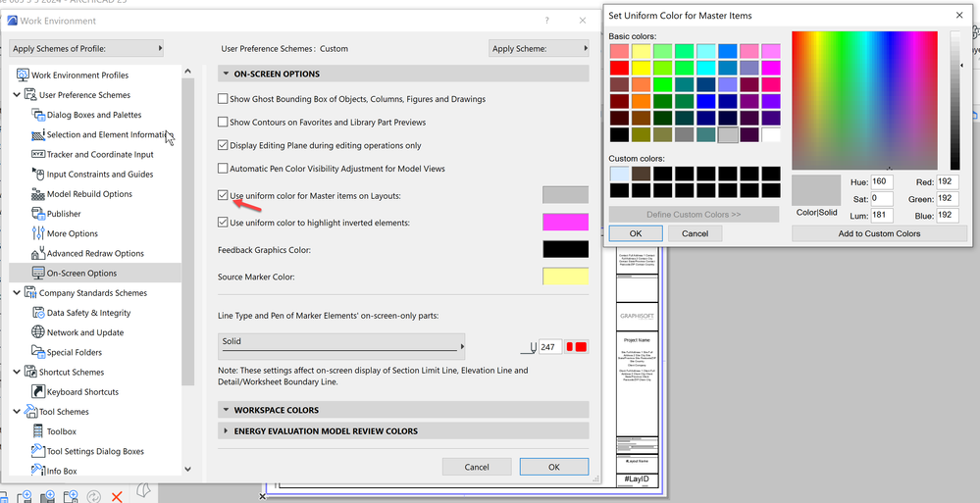Enable Automatic Pen Color Visibility Adjustment checkbox
The image size is (980, 503).
pos(223,168)
